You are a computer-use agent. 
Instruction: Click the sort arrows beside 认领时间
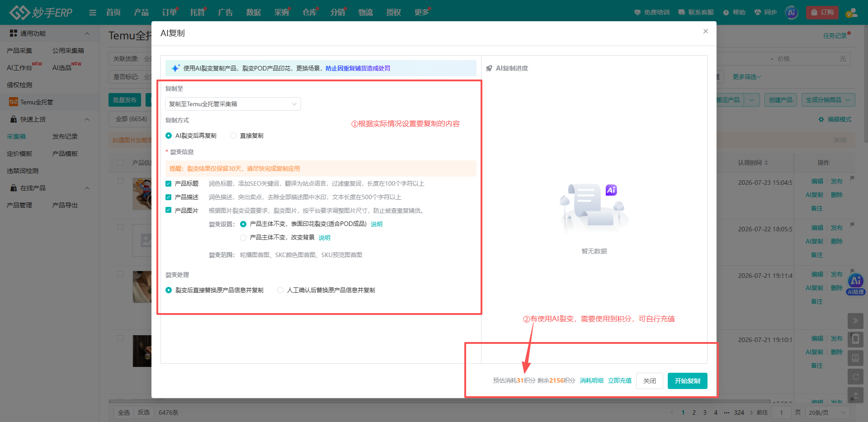(766, 163)
